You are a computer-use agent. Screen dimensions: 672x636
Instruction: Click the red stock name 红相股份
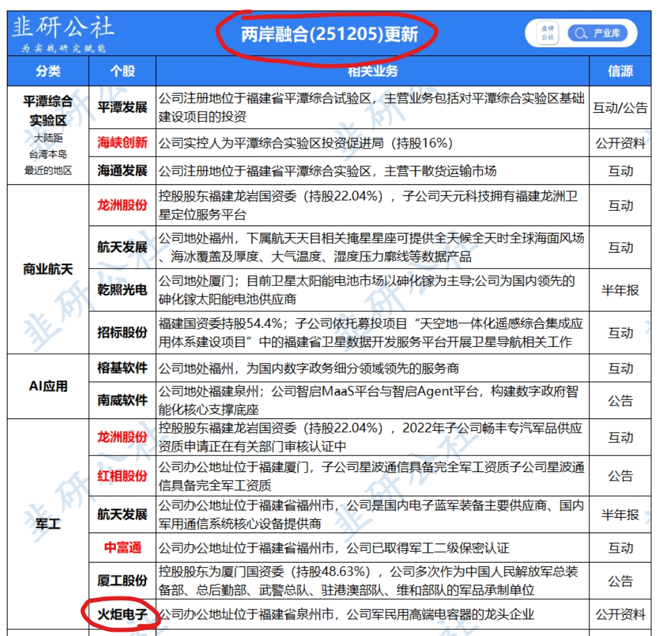[123, 476]
